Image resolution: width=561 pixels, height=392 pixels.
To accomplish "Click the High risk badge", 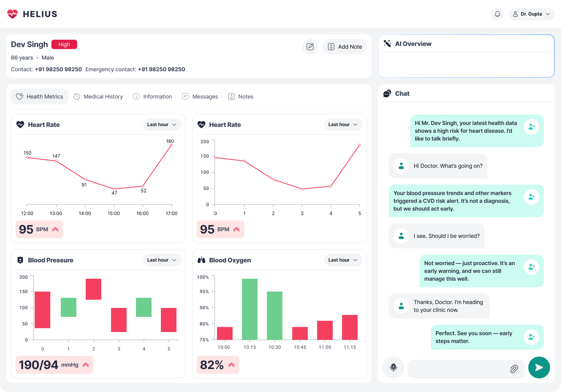I will pos(64,44).
